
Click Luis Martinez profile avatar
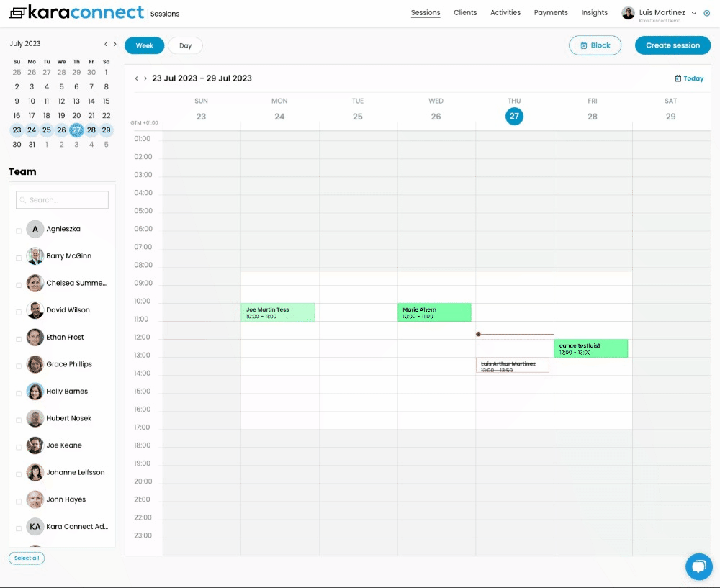pos(629,13)
